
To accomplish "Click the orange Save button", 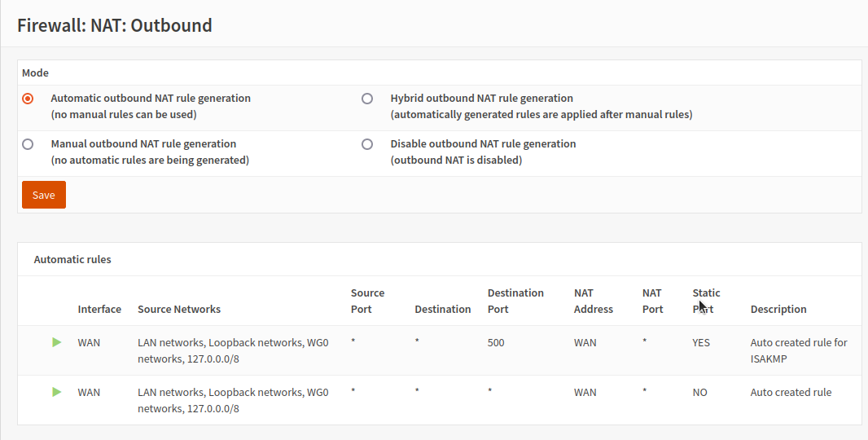I will click(x=44, y=195).
